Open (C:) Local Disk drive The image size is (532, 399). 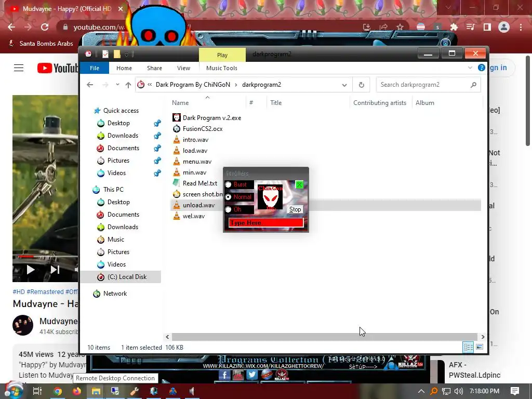coord(127,277)
